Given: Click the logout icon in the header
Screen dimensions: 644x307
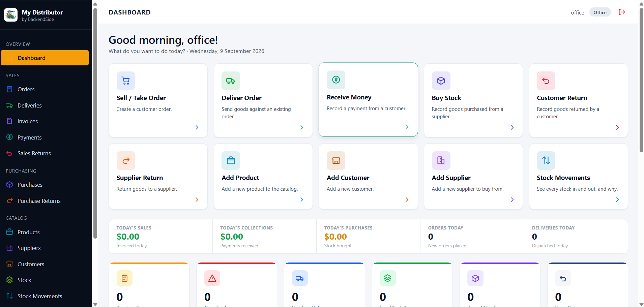Looking at the screenshot, I should (622, 12).
